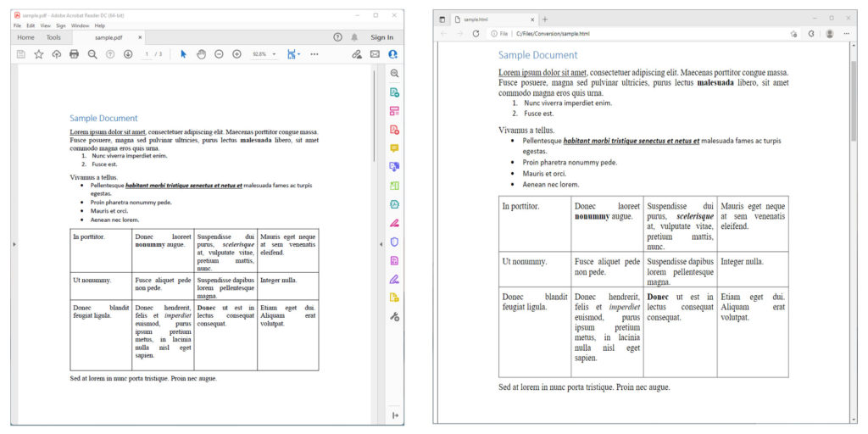Collapse the right tools pane arrow
868x434 pixels.
[381, 245]
